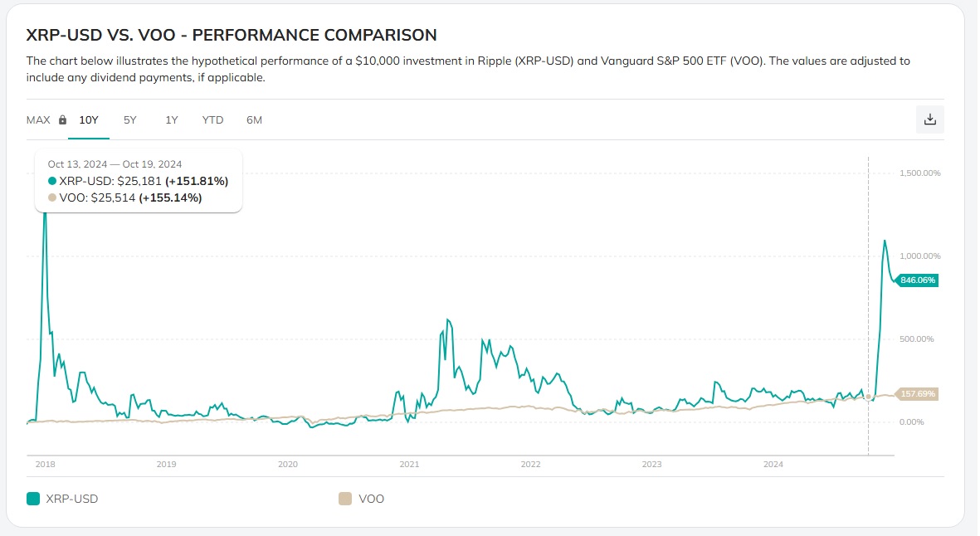The image size is (980, 536).
Task: Click the hovered data point on the chart
Action: [868, 397]
